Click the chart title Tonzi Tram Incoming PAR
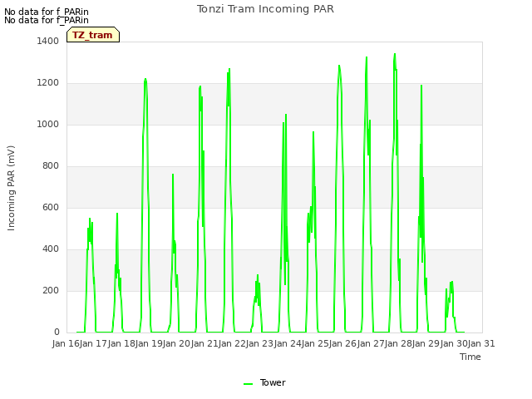Image resolution: width=532 pixels, height=399 pixels. (265, 9)
